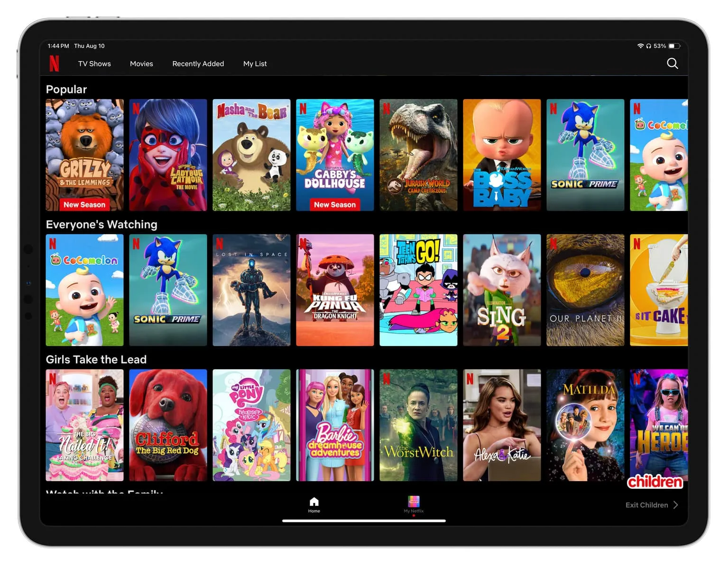Viewport: 728px width, 566px height.
Task: Open the My Netflix profile icon
Action: (x=414, y=501)
